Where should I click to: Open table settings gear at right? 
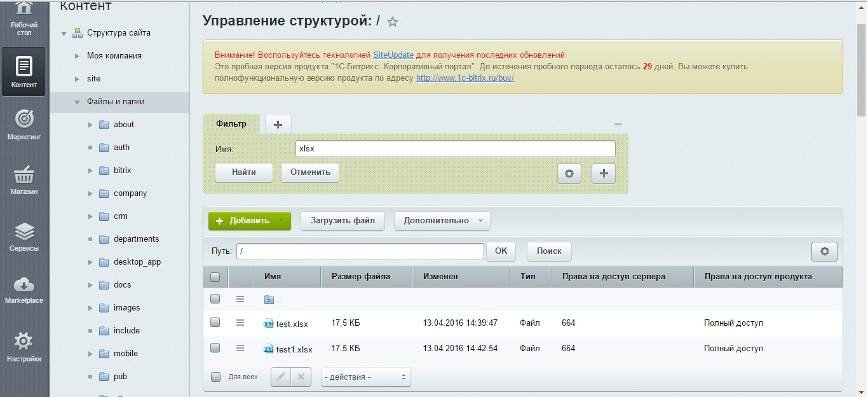824,251
